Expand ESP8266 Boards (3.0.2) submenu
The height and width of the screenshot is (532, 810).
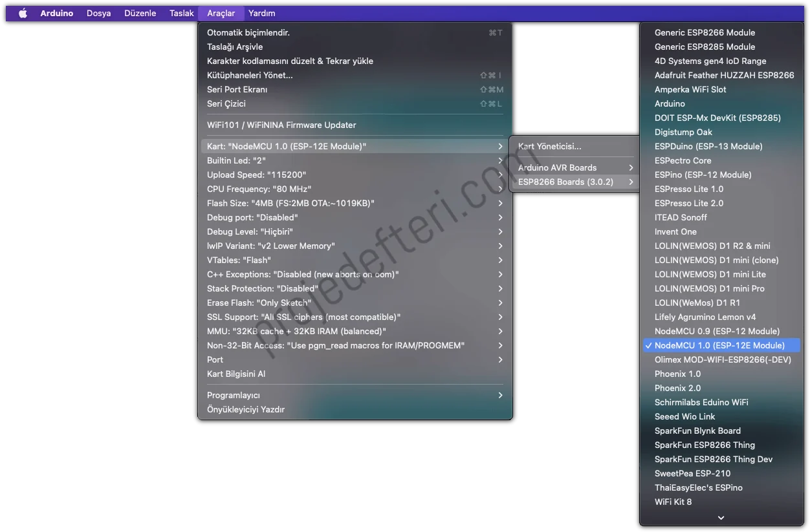tap(575, 182)
